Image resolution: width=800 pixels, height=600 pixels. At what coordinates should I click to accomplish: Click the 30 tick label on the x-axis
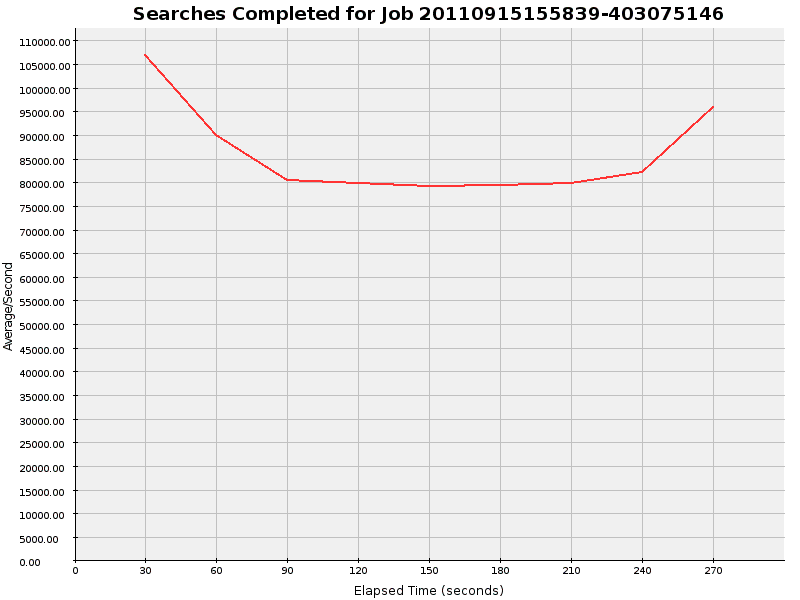click(x=145, y=570)
